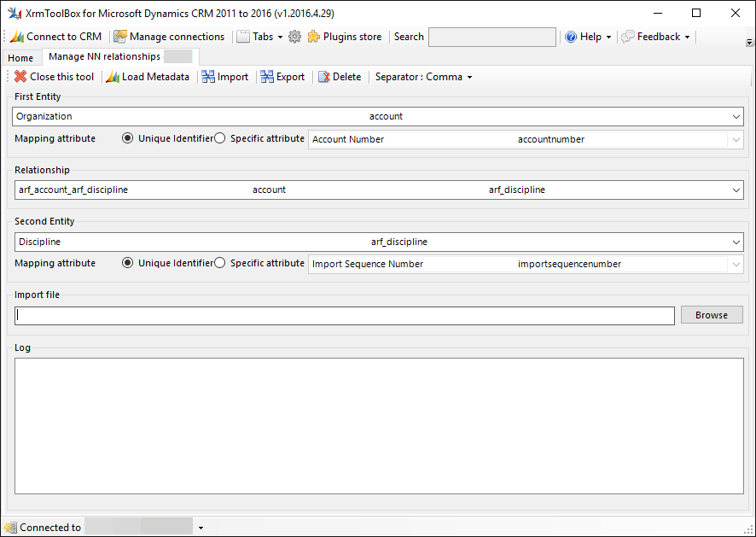
Task: Click the red X Close this tool icon
Action: 20,76
